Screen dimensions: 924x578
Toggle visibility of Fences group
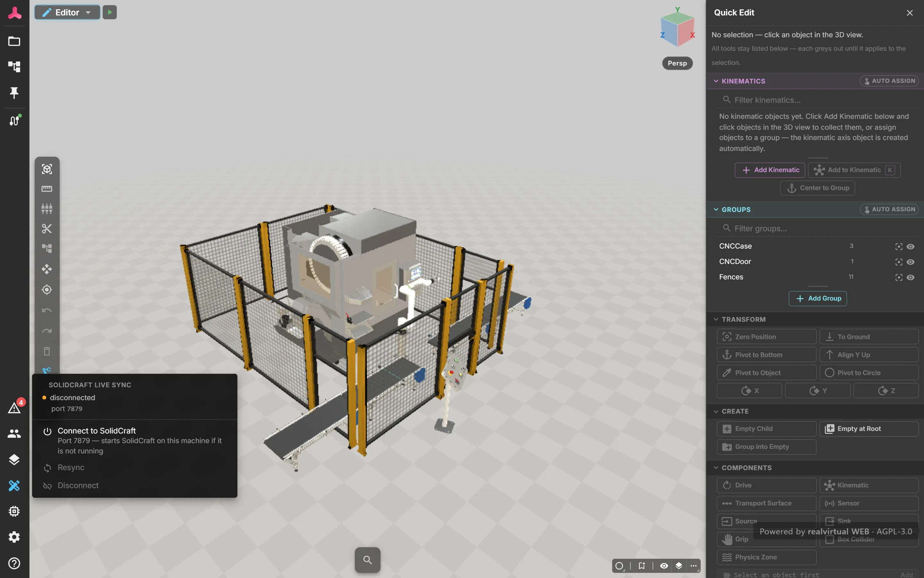[911, 277]
